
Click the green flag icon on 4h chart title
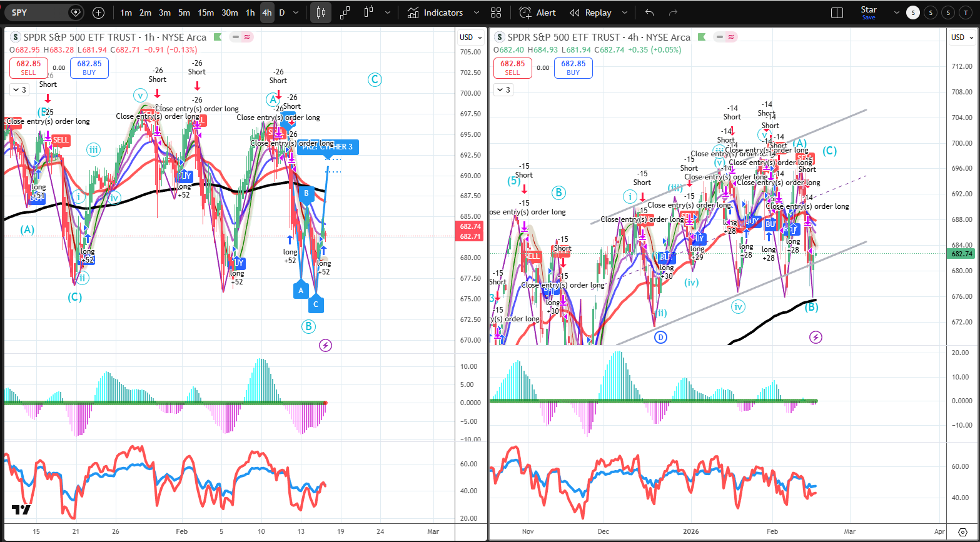click(x=701, y=38)
